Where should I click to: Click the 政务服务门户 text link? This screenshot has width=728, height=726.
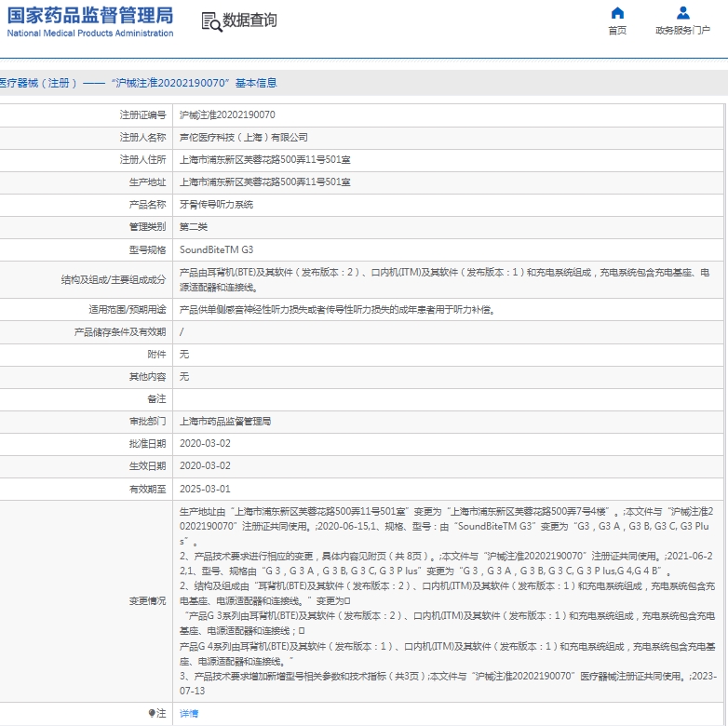pos(682,31)
